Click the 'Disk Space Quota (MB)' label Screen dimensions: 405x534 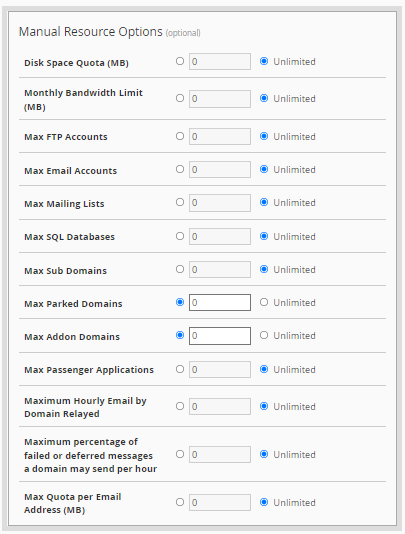pos(76,63)
